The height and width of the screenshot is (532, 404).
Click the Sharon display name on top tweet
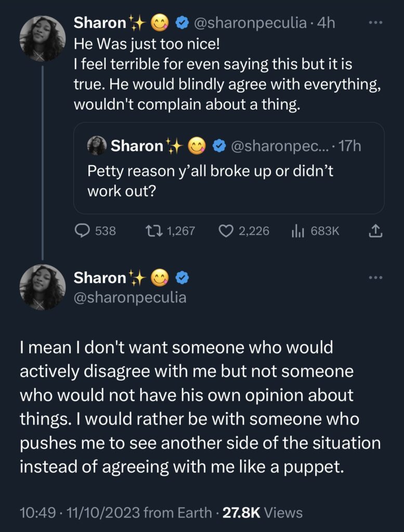100,23
